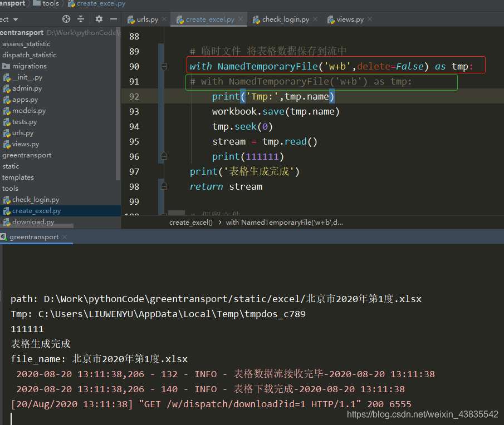Open admin.py in project tree
This screenshot has width=504, height=425.
tap(27, 88)
